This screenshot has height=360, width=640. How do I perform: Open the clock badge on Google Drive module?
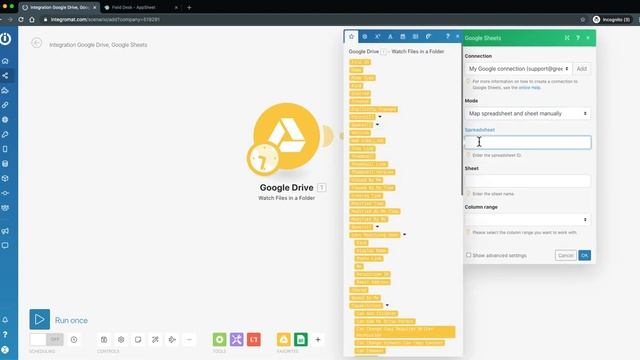coord(263,159)
